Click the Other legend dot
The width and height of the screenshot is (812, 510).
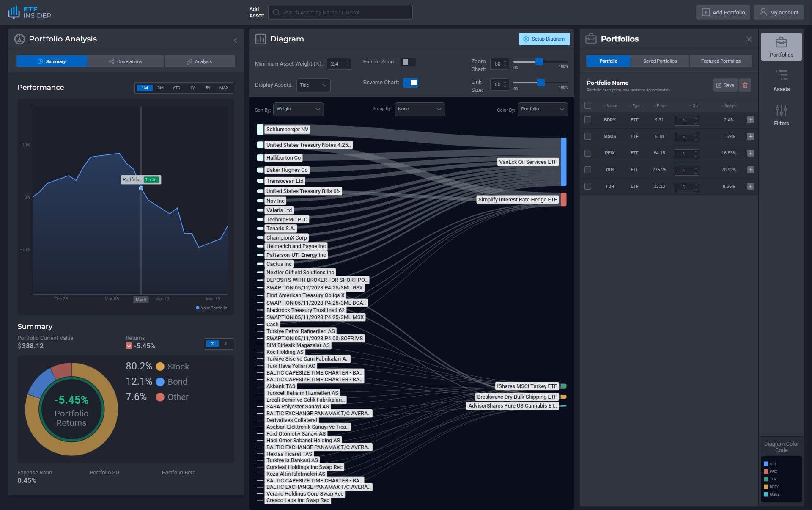point(160,397)
